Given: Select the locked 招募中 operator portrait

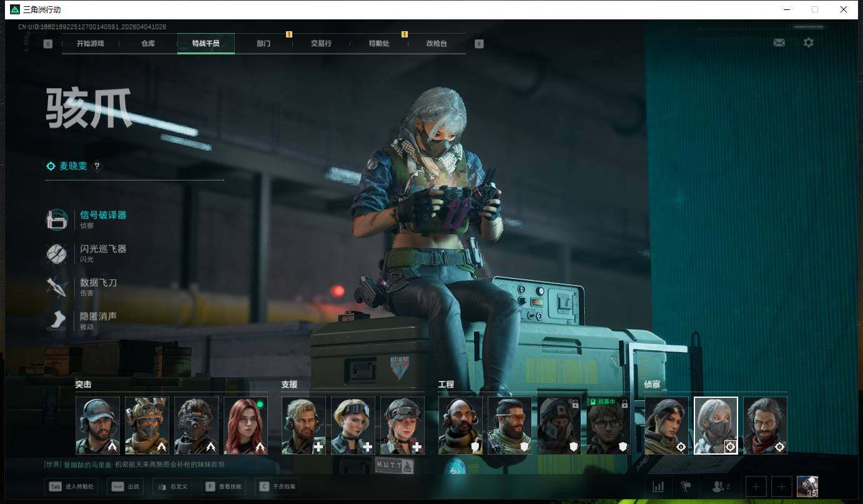Looking at the screenshot, I should click(608, 425).
